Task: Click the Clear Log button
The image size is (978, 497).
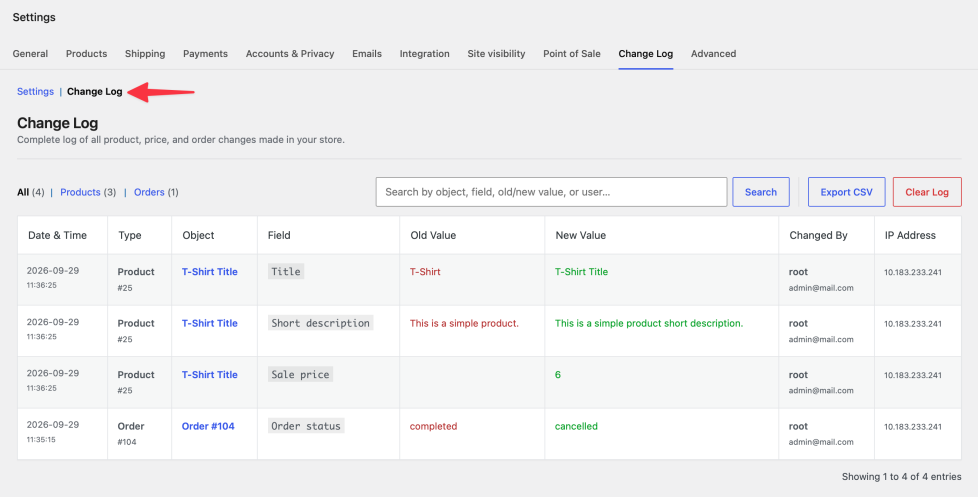Action: 927,192
